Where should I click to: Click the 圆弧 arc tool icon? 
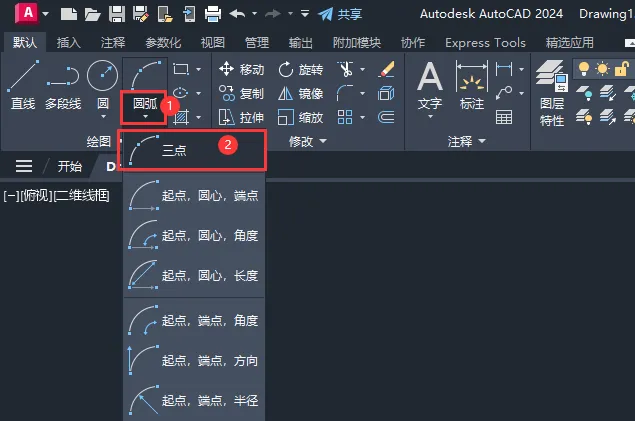point(145,75)
